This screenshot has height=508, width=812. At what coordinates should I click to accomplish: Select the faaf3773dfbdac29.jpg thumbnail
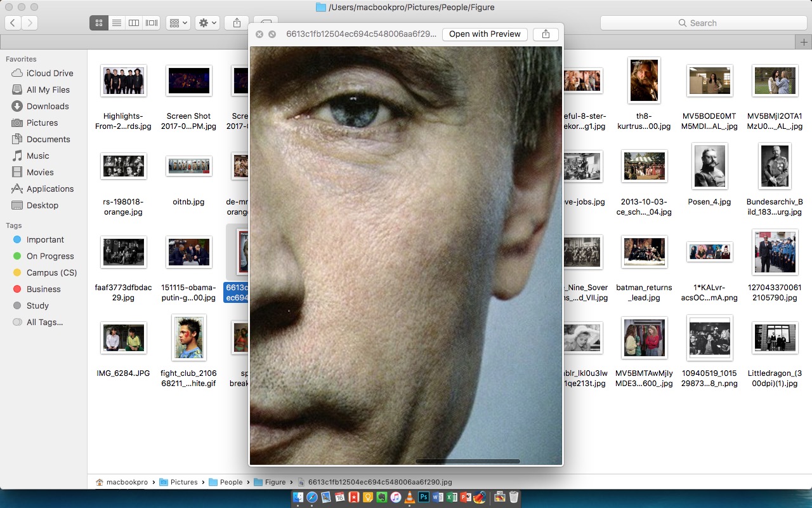pyautogui.click(x=124, y=252)
